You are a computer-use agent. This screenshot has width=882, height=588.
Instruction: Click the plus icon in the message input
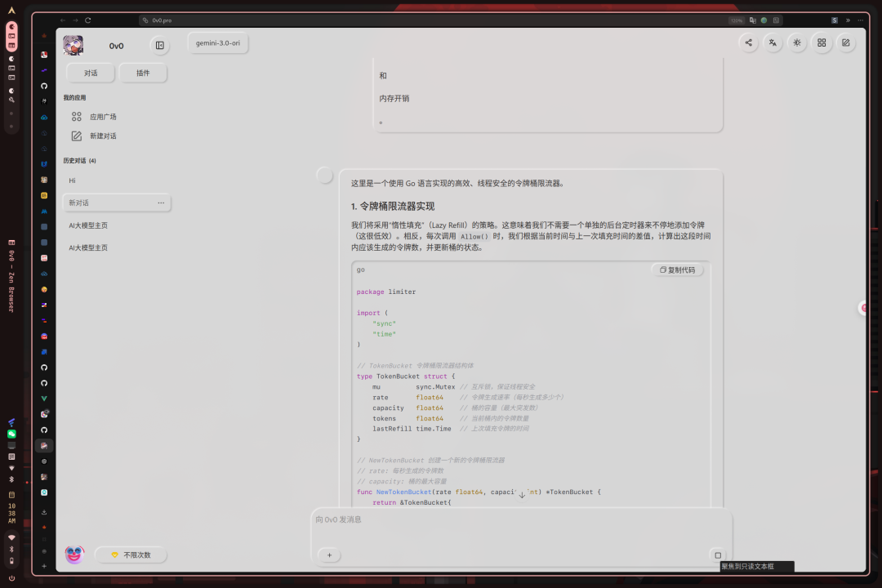(328, 555)
